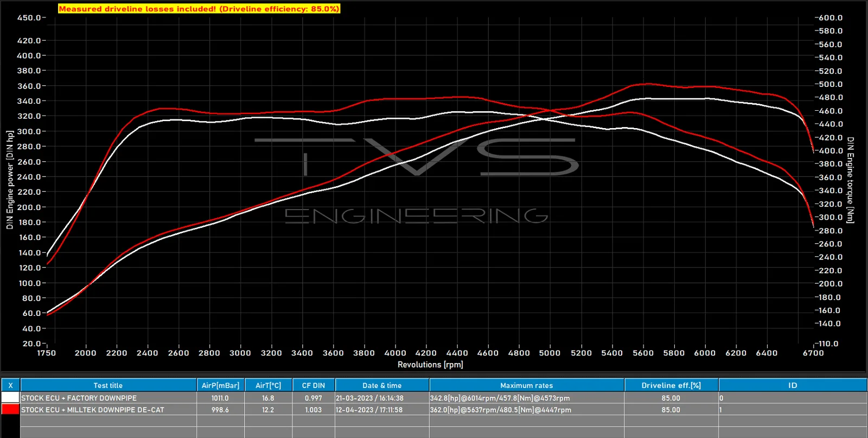Click the DIN Engine power [DIN hp] axis label

coord(10,180)
